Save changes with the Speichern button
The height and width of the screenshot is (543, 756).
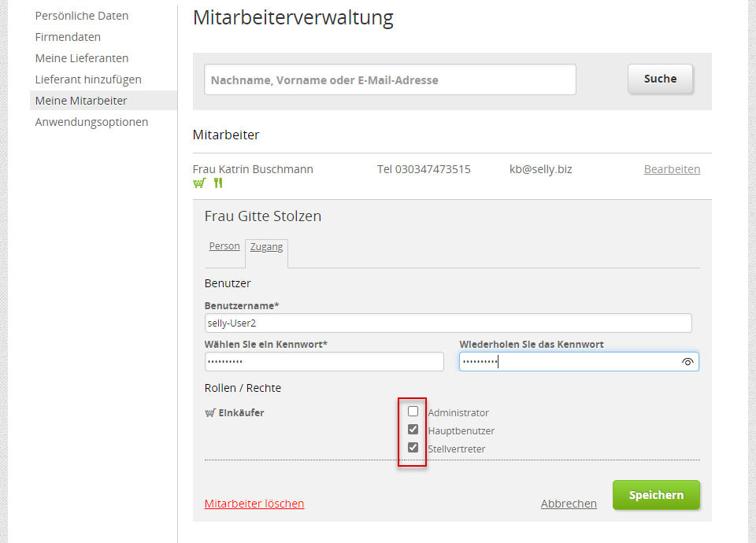(x=656, y=495)
